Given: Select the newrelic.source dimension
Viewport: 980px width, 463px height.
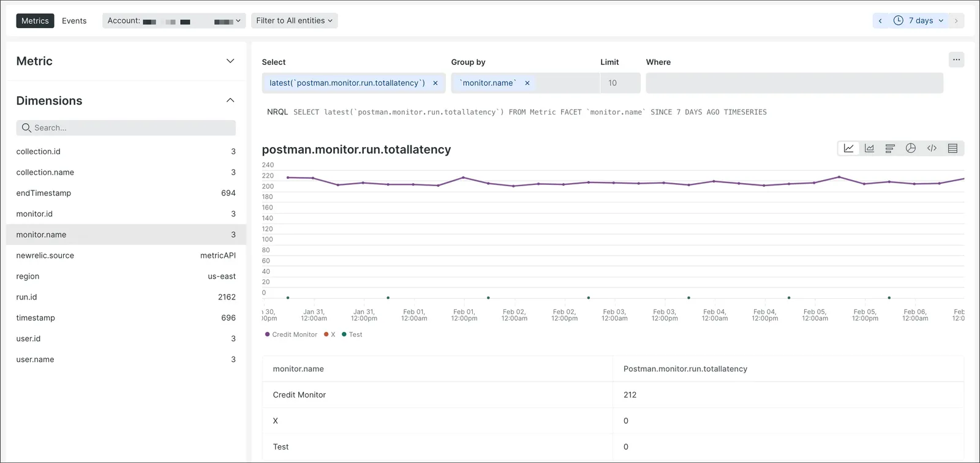Looking at the screenshot, I should point(126,255).
